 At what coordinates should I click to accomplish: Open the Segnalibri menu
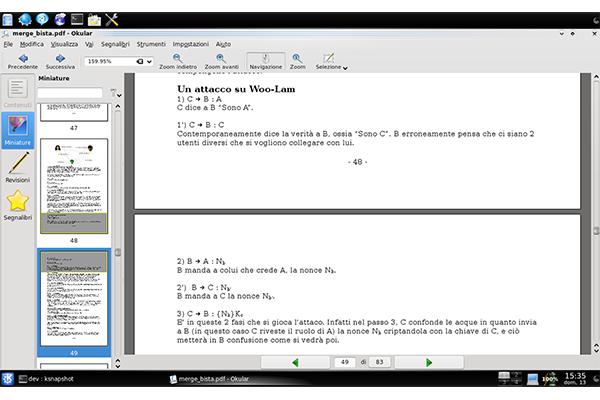coord(115,44)
